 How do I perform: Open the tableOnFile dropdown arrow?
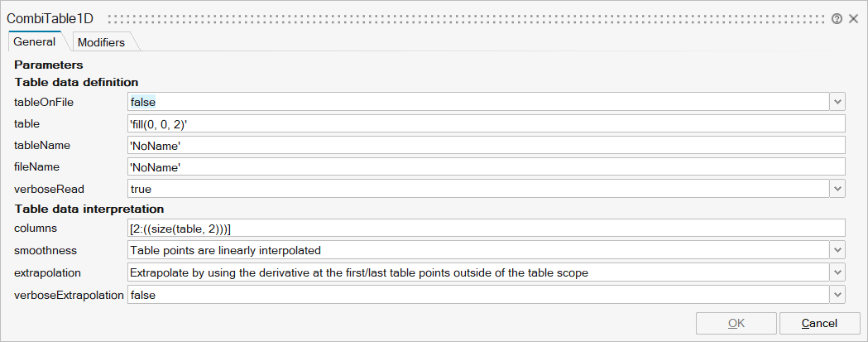(837, 102)
